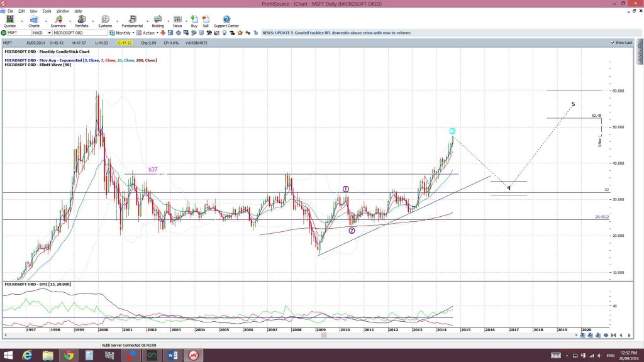Open the Tools menu
This screenshot has height=362, width=644.
[47, 11]
